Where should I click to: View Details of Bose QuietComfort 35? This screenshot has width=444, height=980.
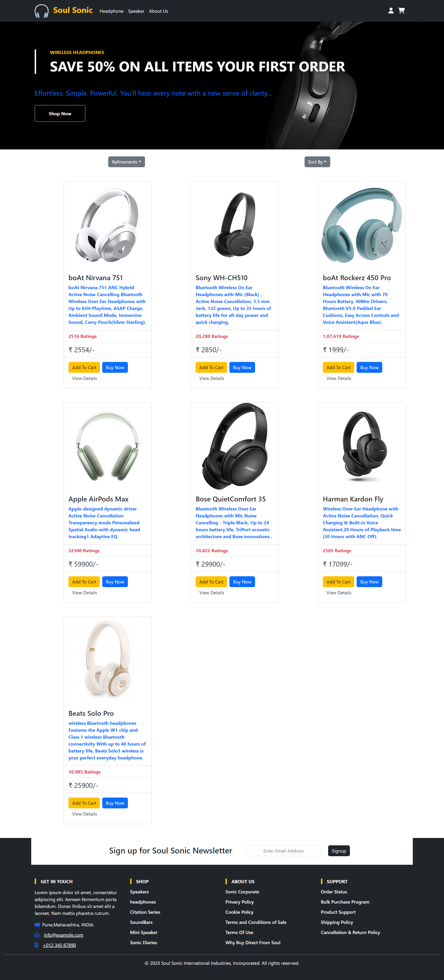click(x=212, y=593)
